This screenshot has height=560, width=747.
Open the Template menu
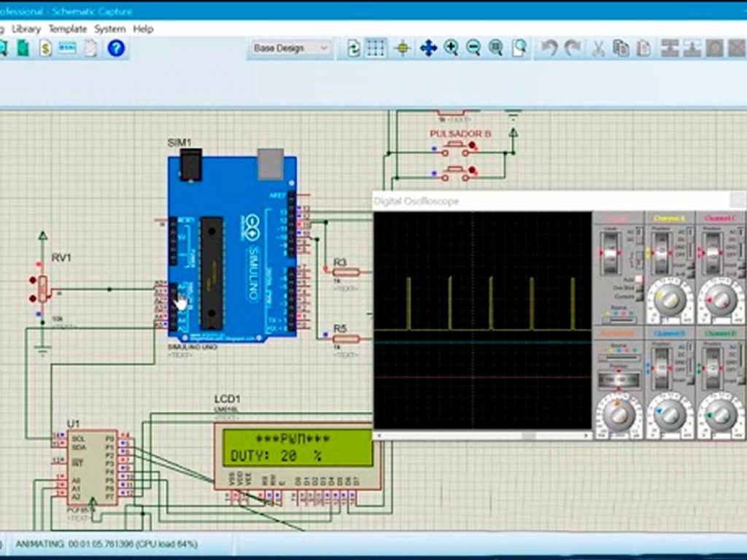[x=68, y=29]
